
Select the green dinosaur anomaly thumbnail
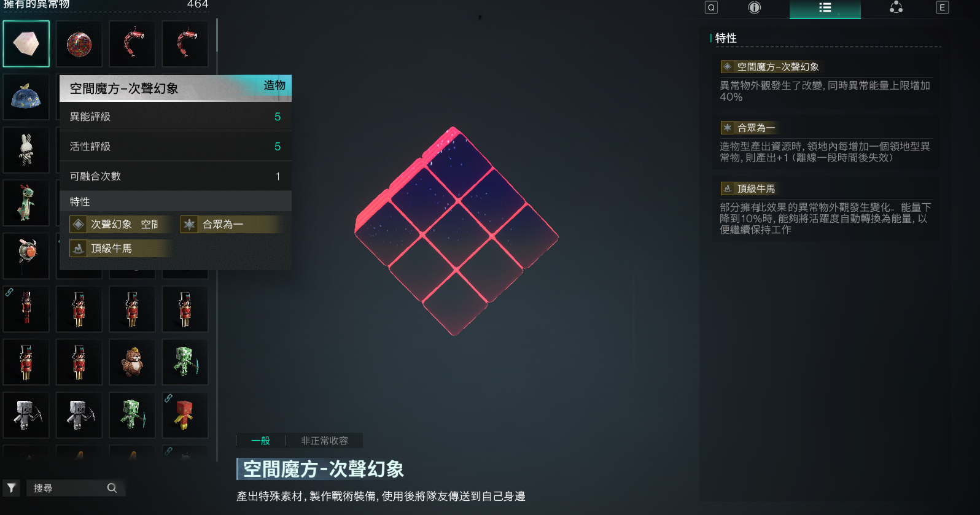[26, 203]
